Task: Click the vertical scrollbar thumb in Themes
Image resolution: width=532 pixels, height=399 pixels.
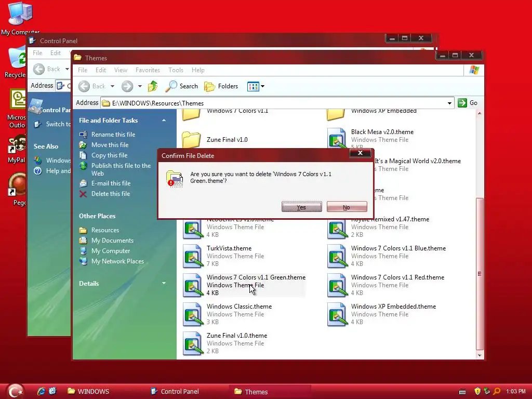Action: tap(480, 274)
